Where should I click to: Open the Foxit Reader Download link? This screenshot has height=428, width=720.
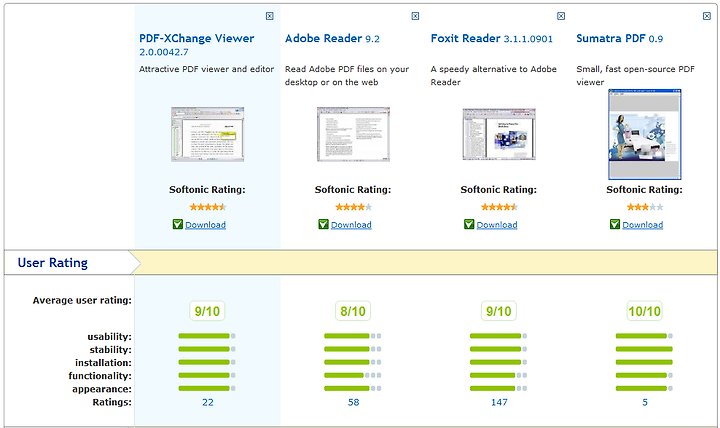pyautogui.click(x=497, y=225)
